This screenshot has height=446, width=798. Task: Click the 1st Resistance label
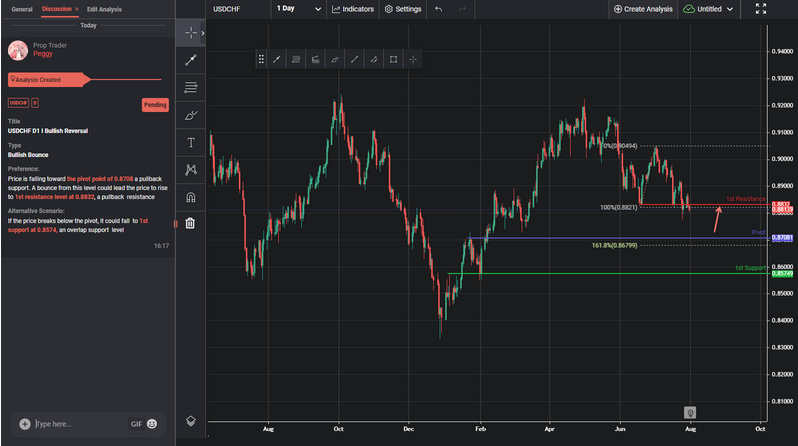coord(746,199)
